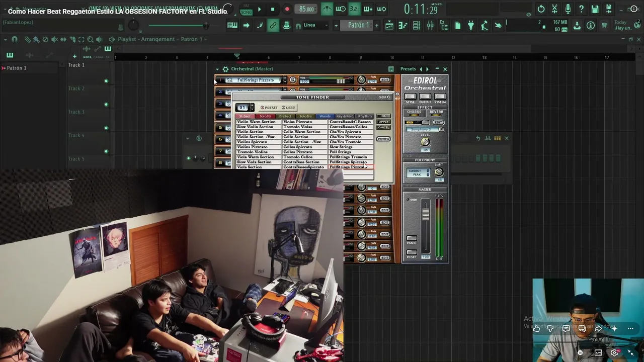Toggle the PAT/SONG mode switch

tap(246, 9)
